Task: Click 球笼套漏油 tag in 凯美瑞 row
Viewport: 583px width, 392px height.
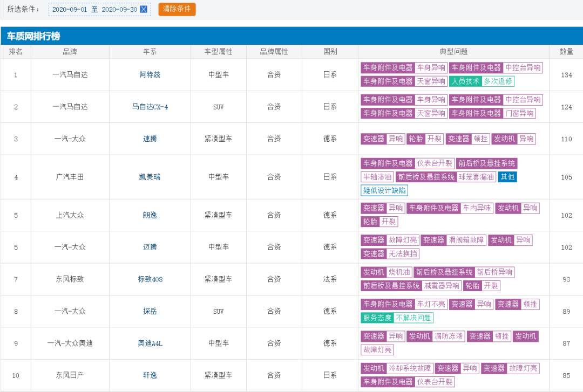Action: tap(476, 177)
